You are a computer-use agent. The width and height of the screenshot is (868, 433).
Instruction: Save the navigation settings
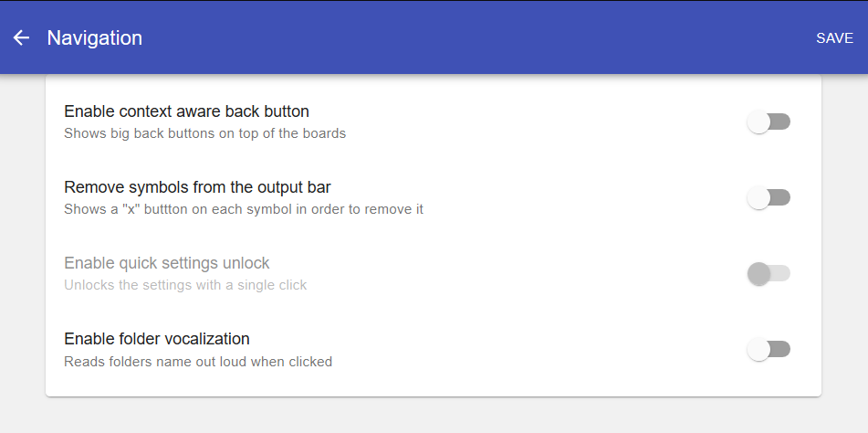tap(834, 37)
